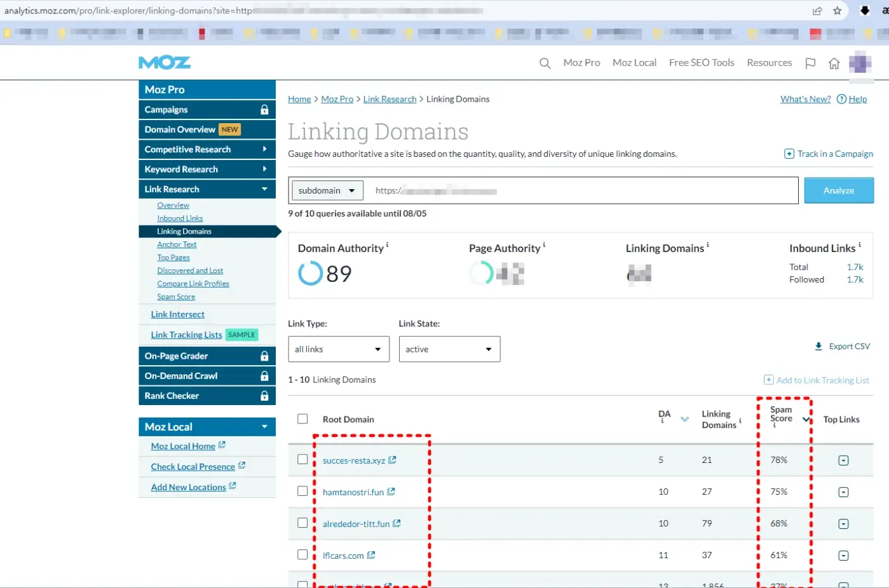
Task: Sort by DA column arrow
Action: (x=684, y=419)
